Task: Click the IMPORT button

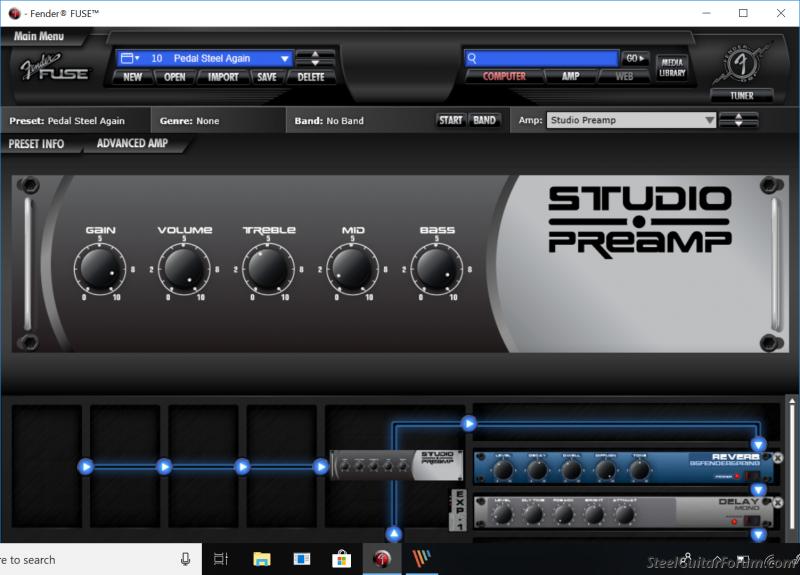Action: point(223,77)
